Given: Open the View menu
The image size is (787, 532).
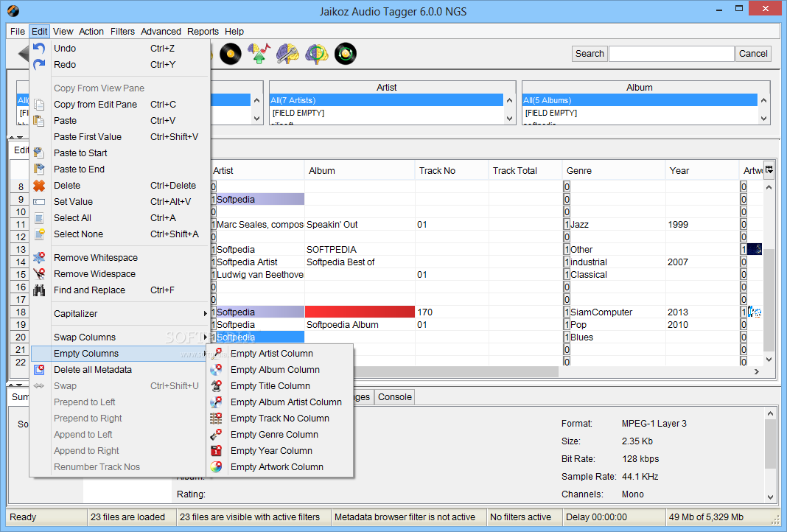Looking at the screenshot, I should tap(63, 31).
